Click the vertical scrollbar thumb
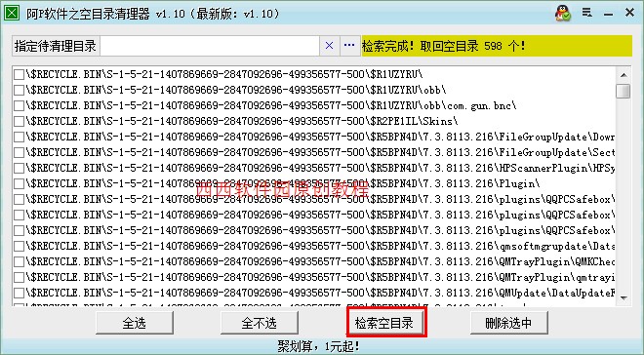Image resolution: width=644 pixels, height=355 pixels. click(624, 91)
